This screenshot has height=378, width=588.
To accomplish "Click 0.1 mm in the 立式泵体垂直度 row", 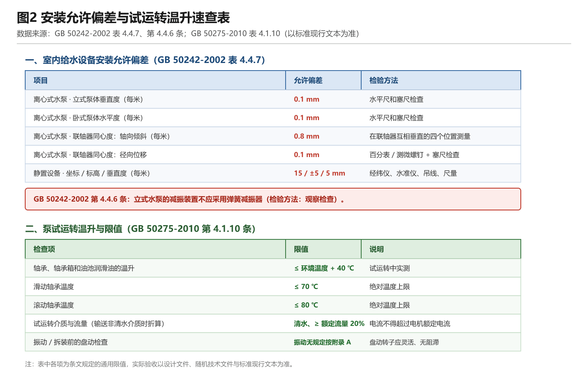I will 307,100.
